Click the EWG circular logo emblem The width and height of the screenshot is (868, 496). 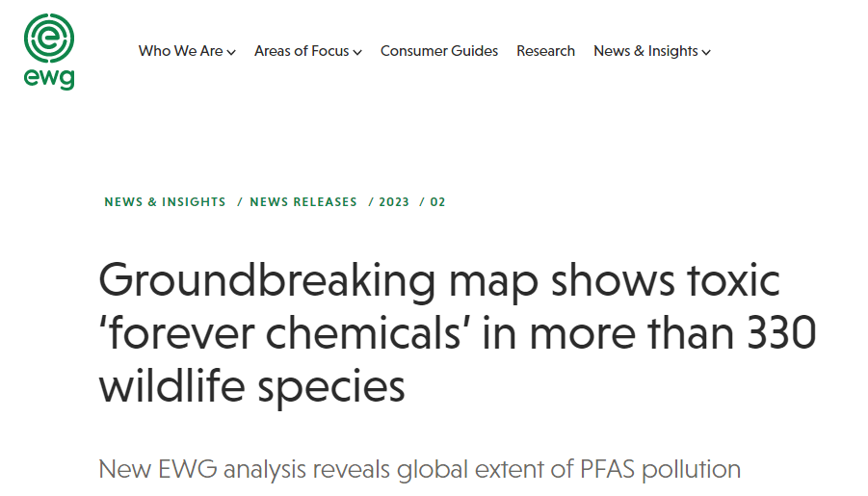tap(49, 39)
